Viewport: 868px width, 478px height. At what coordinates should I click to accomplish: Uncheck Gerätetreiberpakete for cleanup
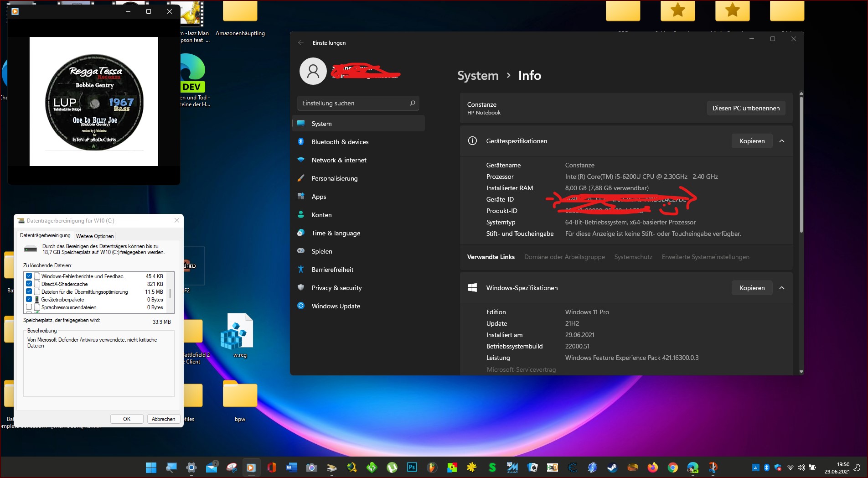coord(29,300)
